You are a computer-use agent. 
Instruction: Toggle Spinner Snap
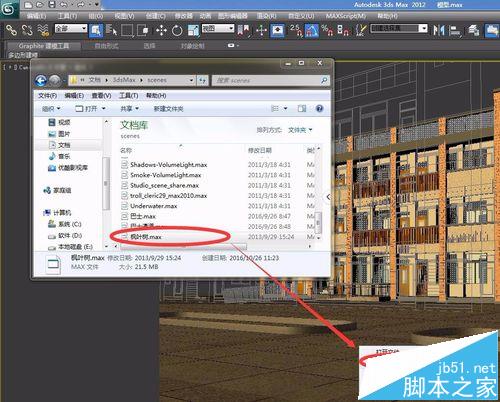(x=343, y=31)
